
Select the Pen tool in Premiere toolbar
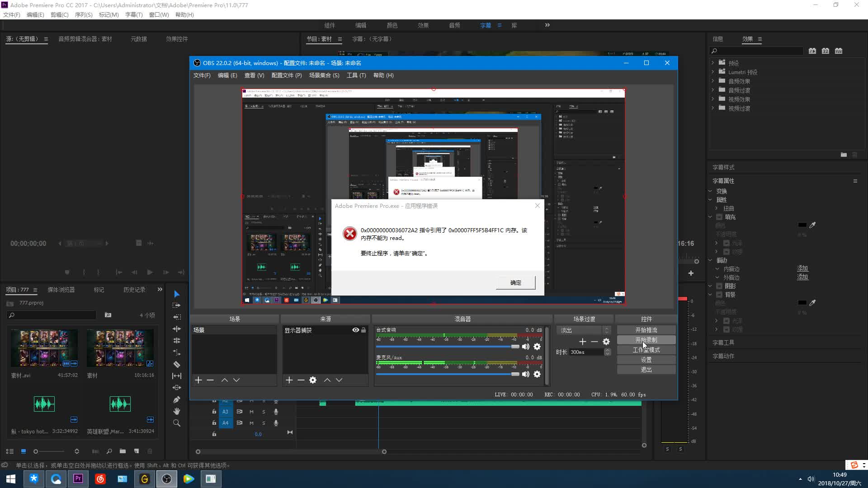pyautogui.click(x=177, y=399)
